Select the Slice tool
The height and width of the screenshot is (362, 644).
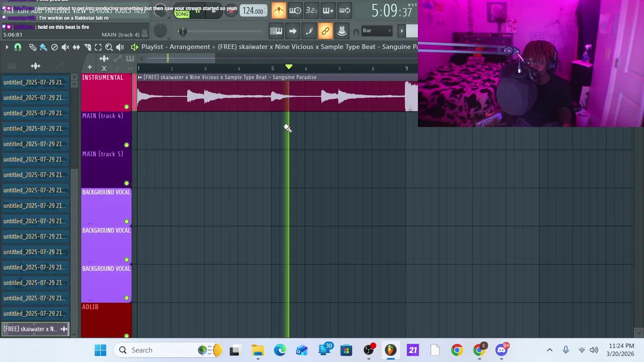coord(87,47)
